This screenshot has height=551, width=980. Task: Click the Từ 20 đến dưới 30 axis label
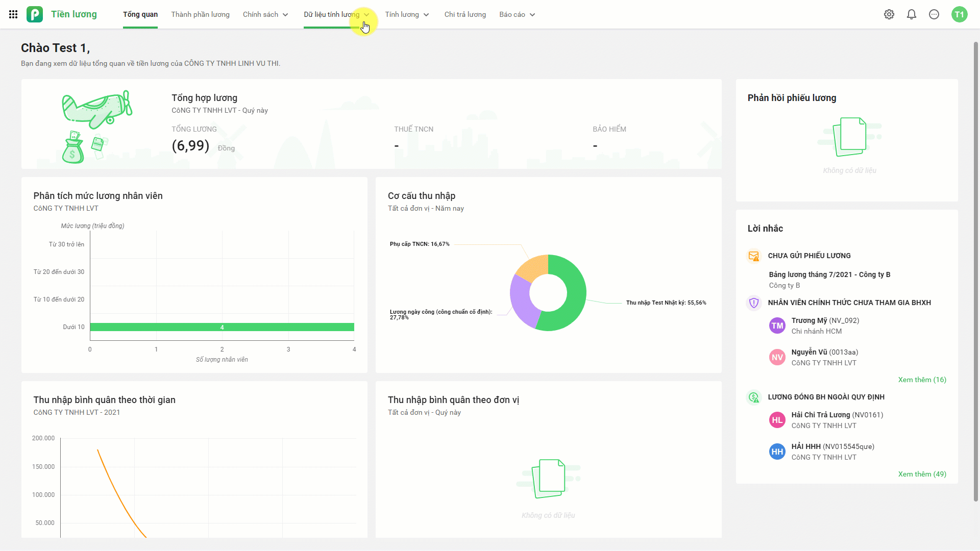click(x=59, y=272)
